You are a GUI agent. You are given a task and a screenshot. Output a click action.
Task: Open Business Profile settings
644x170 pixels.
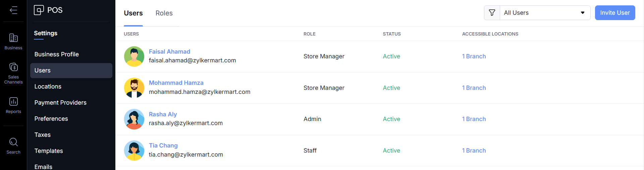click(57, 54)
